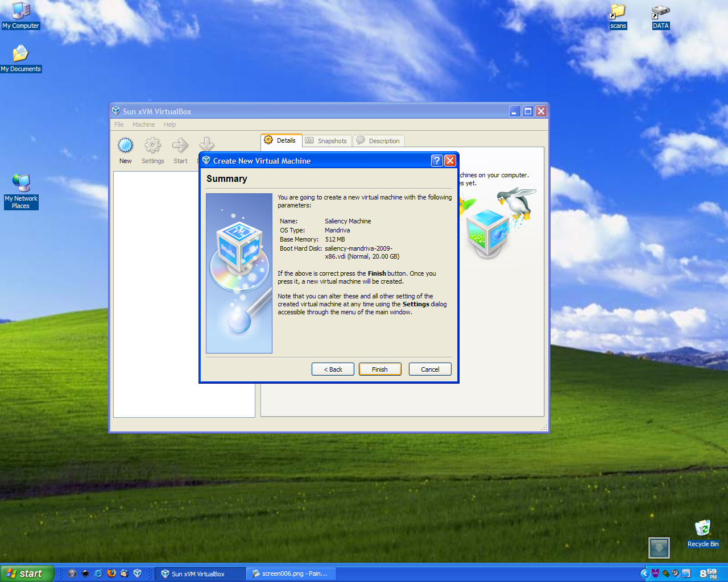
Task: Click the speaker volume tray icon
Action: coord(676,573)
